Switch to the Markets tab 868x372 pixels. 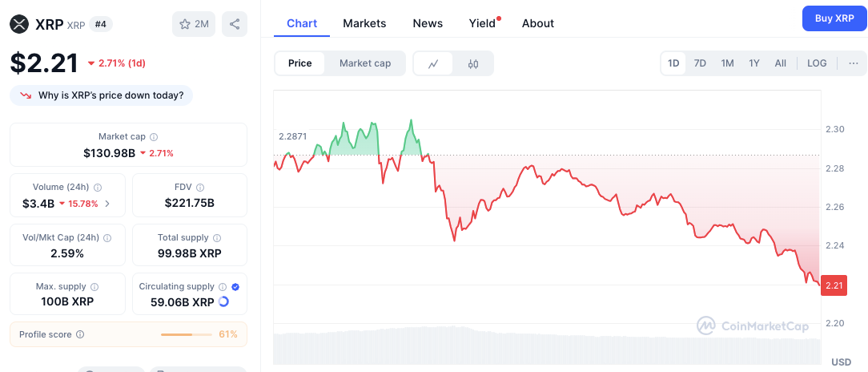(364, 23)
